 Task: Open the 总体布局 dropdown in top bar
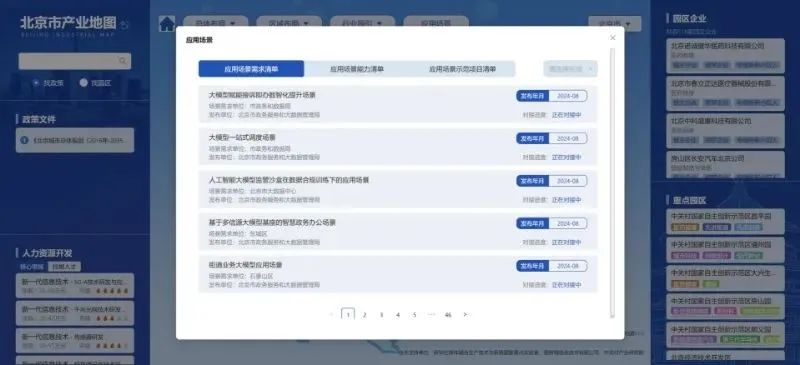click(x=215, y=23)
